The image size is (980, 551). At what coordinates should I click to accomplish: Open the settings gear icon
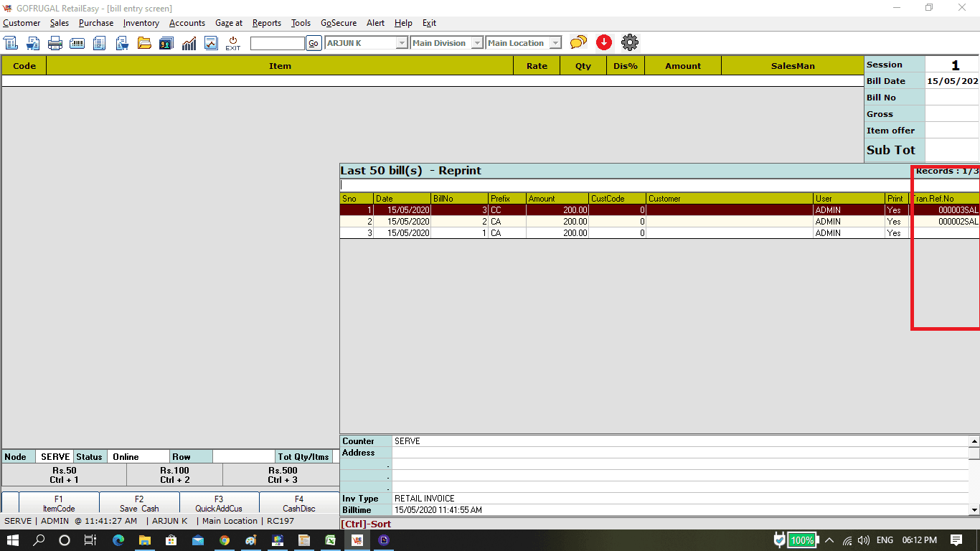[x=630, y=43]
